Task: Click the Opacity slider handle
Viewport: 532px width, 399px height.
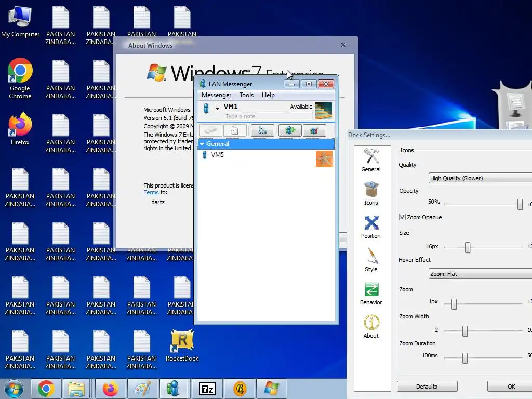Action: [x=520, y=204]
